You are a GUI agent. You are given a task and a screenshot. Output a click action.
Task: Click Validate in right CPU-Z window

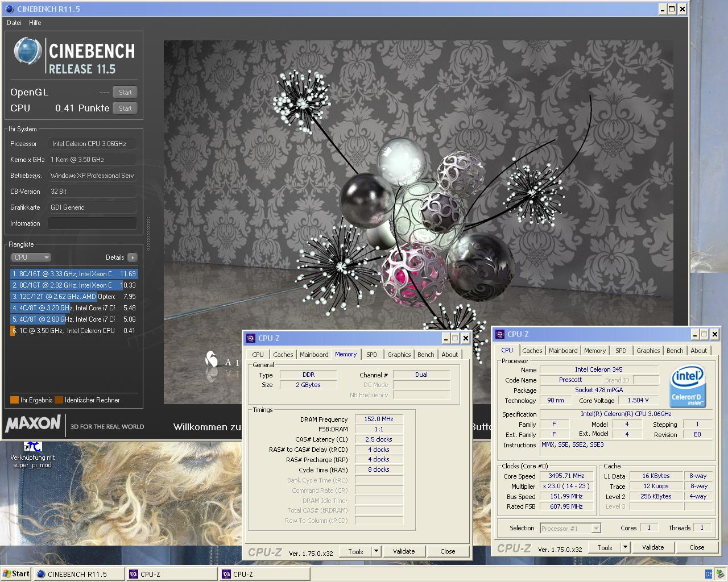click(x=653, y=547)
